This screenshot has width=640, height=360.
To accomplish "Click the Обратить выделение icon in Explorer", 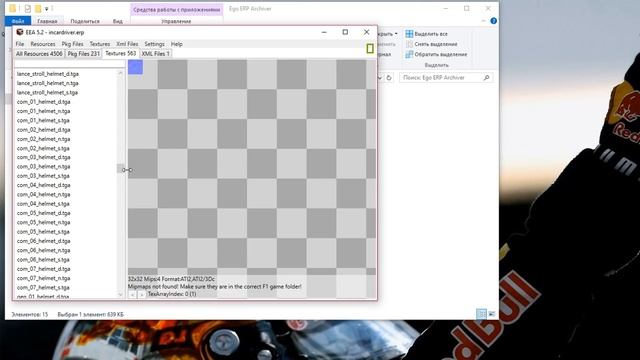I will pos(409,54).
